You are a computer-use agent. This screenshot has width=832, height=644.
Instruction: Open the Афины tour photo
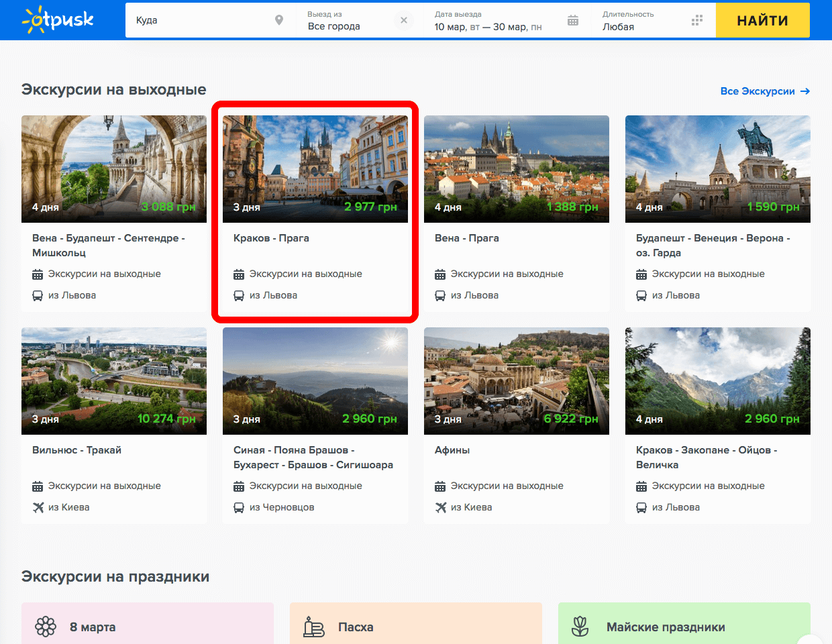[517, 381]
